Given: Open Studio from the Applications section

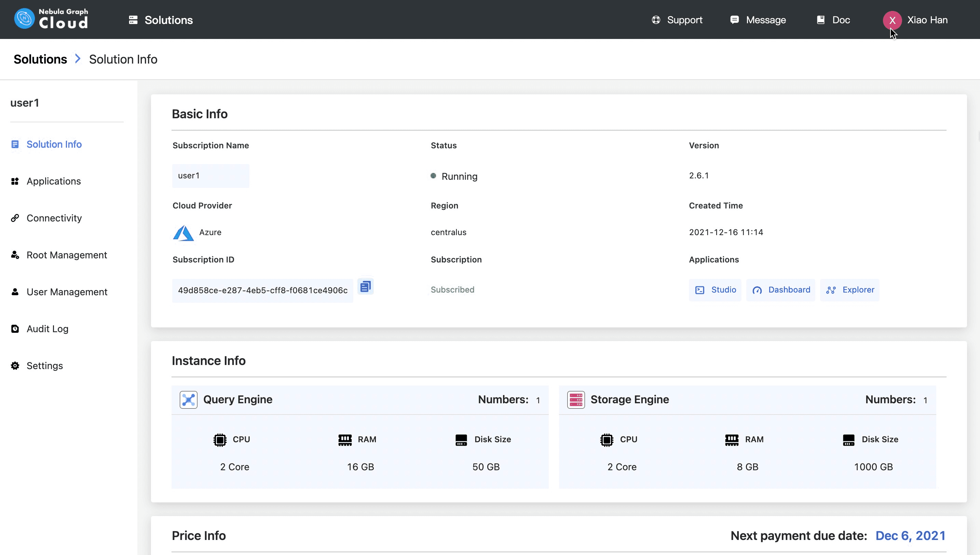Looking at the screenshot, I should [x=715, y=290].
